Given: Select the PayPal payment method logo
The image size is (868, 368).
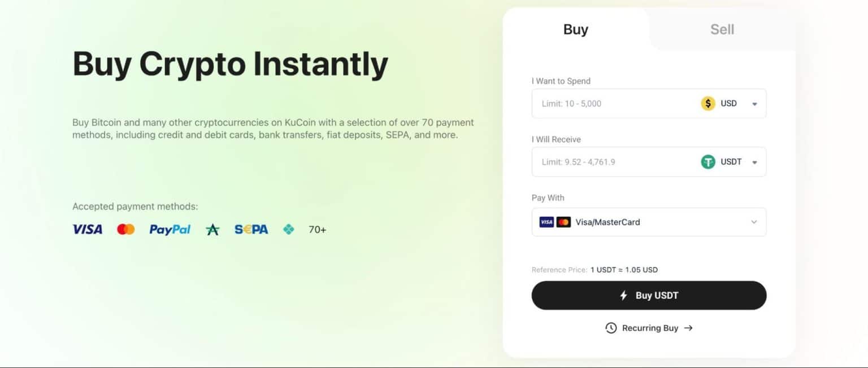Looking at the screenshot, I should coord(170,229).
